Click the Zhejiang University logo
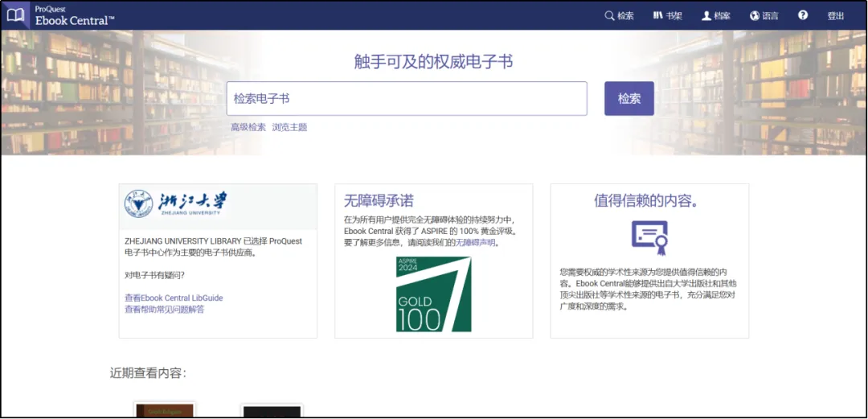This screenshot has height=419, width=868. [x=175, y=203]
